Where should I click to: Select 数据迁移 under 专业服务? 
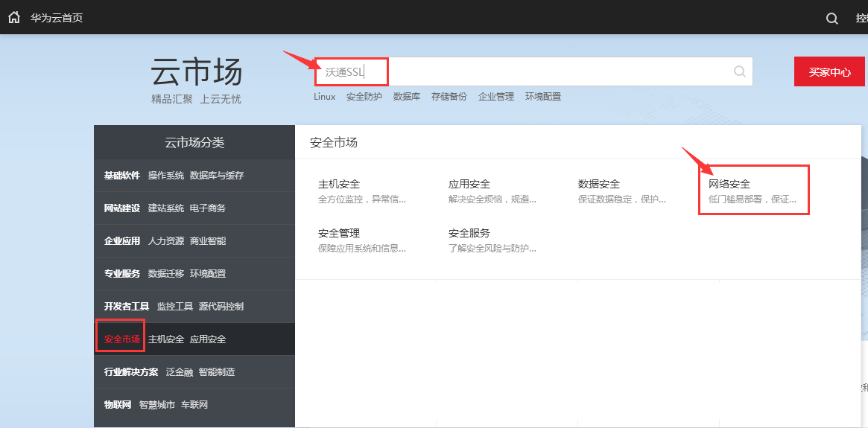tap(165, 274)
